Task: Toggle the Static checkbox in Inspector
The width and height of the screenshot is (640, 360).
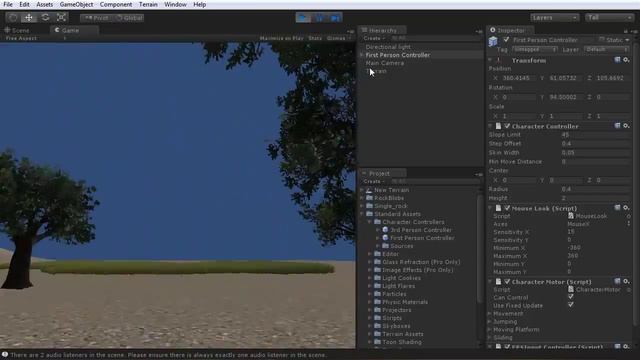Action: click(602, 40)
